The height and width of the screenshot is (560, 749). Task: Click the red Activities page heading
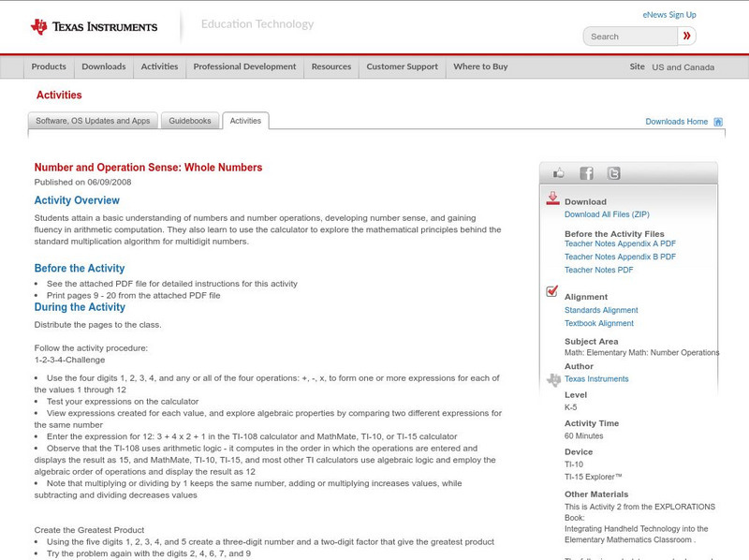59,96
